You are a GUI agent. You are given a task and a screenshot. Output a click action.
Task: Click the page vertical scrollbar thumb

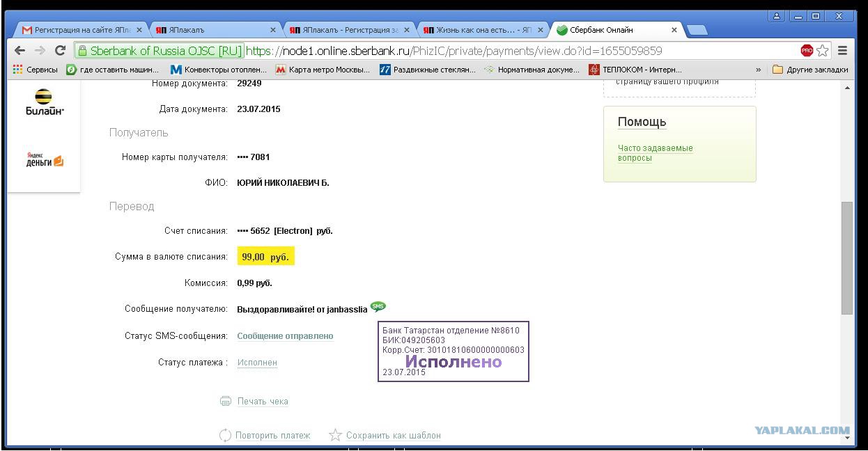tap(847, 258)
